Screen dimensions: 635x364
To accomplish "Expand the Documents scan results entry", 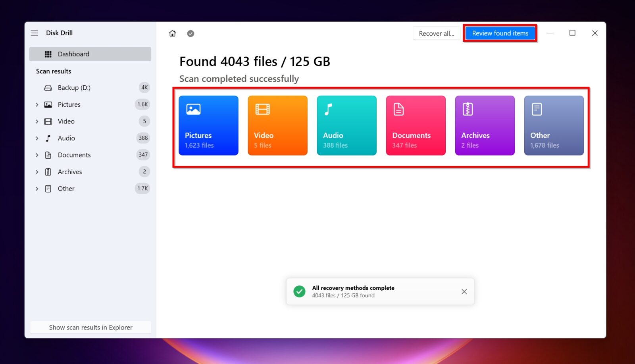I will 37,155.
